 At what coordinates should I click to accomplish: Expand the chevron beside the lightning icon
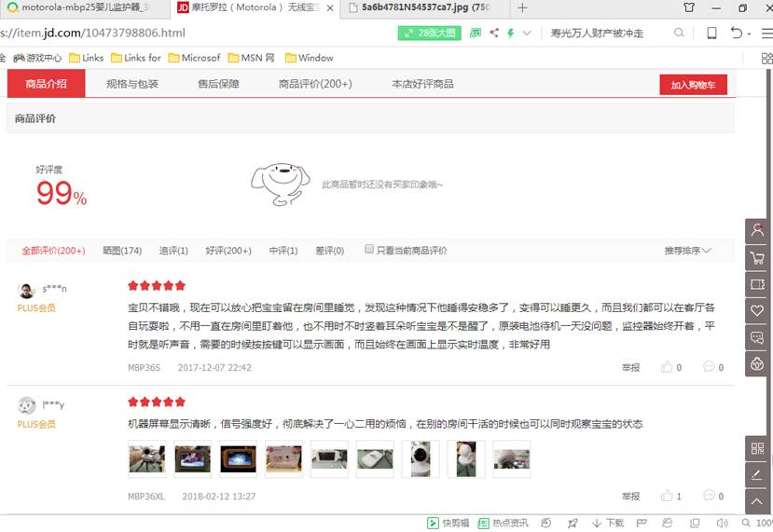point(527,34)
